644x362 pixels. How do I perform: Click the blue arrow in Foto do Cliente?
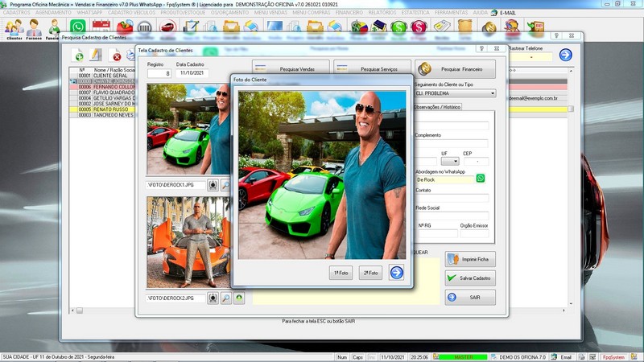[396, 273]
